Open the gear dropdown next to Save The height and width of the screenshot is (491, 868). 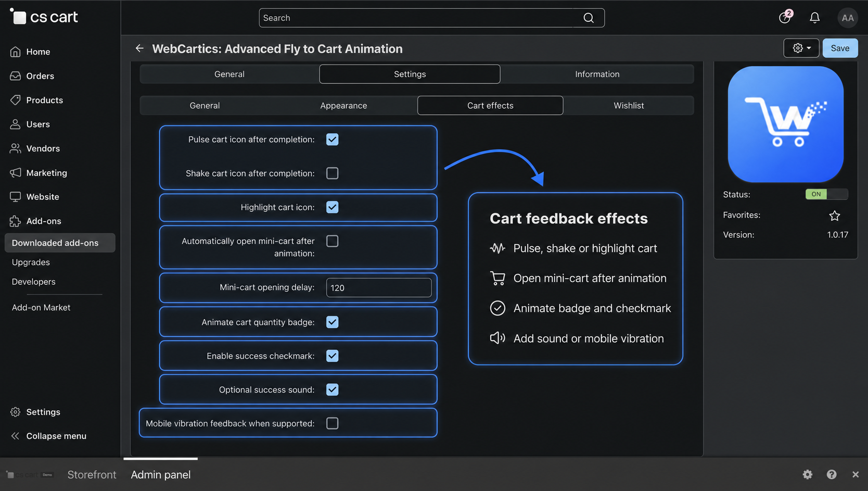(801, 48)
